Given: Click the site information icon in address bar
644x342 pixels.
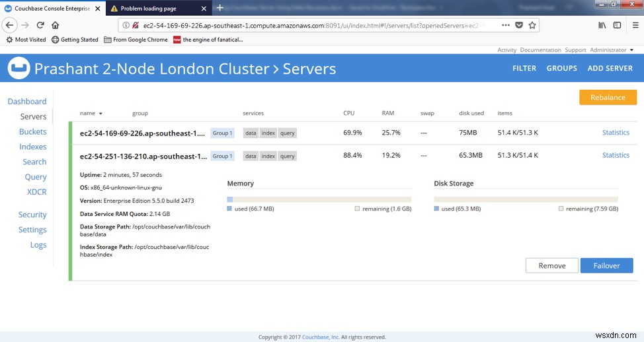Looking at the screenshot, I should click(126, 26).
